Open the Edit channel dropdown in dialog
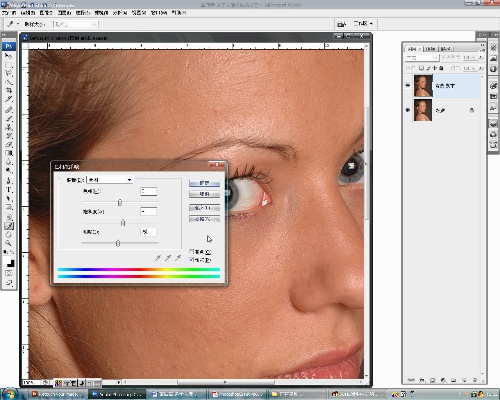The image size is (500, 400). tap(110, 180)
